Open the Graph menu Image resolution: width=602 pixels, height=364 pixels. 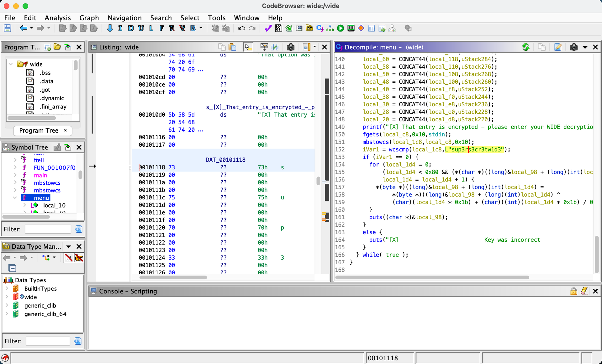click(x=89, y=18)
